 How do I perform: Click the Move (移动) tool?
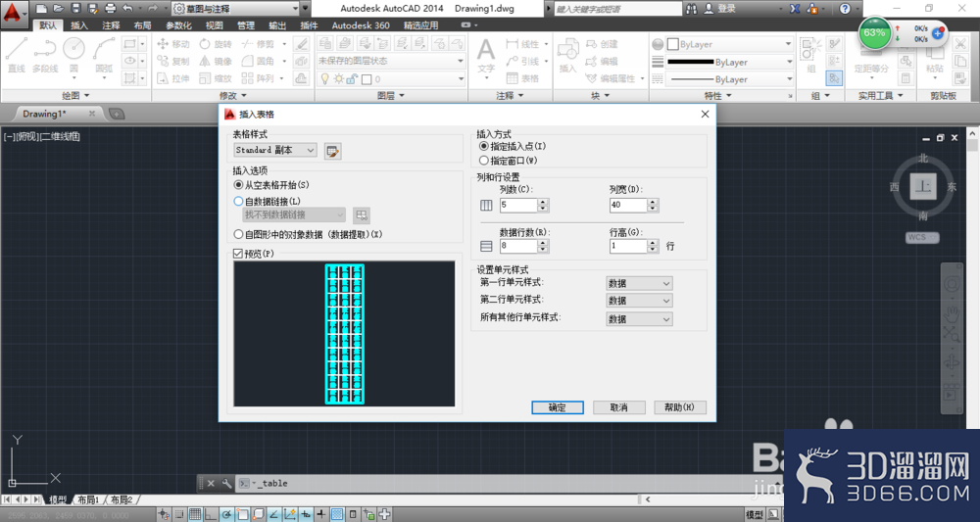pyautogui.click(x=173, y=44)
